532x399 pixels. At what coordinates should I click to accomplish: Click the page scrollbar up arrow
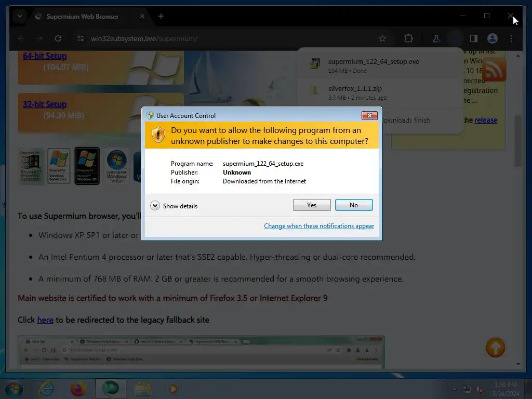518,55
